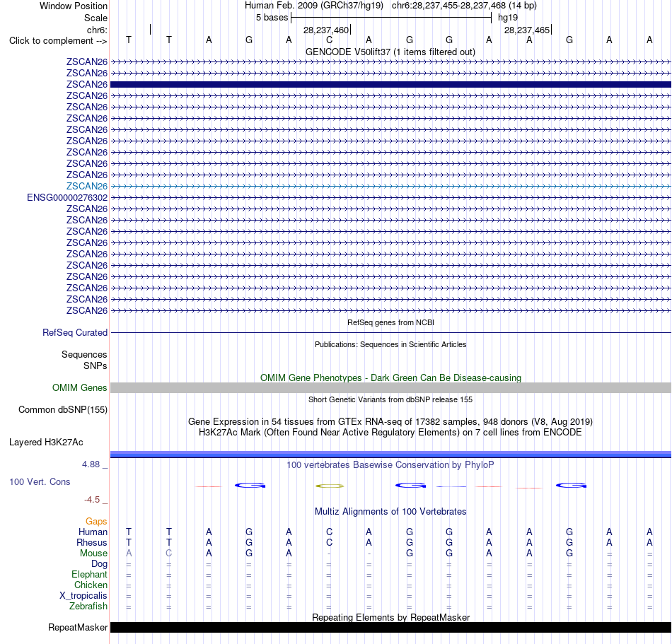Click the Elephant alignment row label

[x=89, y=574]
